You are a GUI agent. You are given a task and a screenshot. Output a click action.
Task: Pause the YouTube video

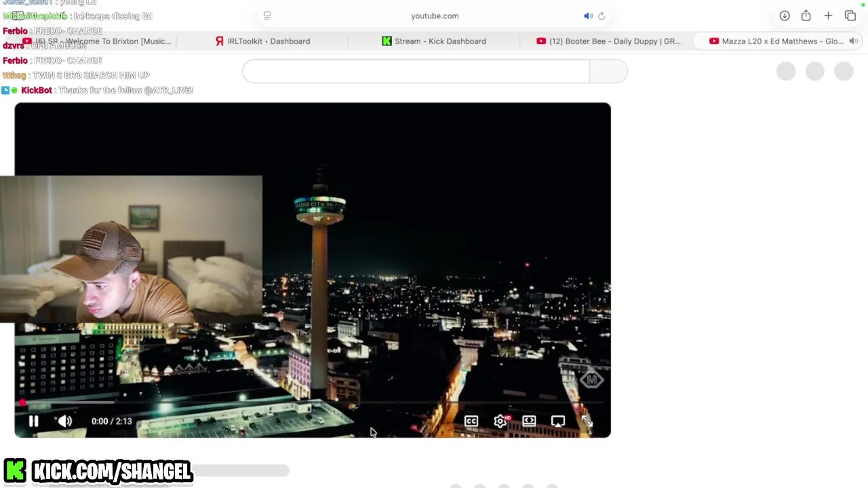[33, 421]
